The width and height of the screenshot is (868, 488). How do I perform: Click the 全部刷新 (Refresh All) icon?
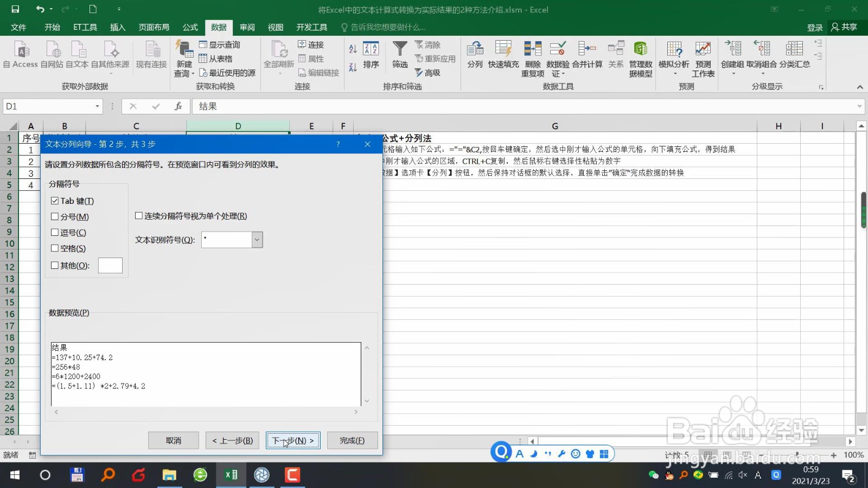click(278, 57)
